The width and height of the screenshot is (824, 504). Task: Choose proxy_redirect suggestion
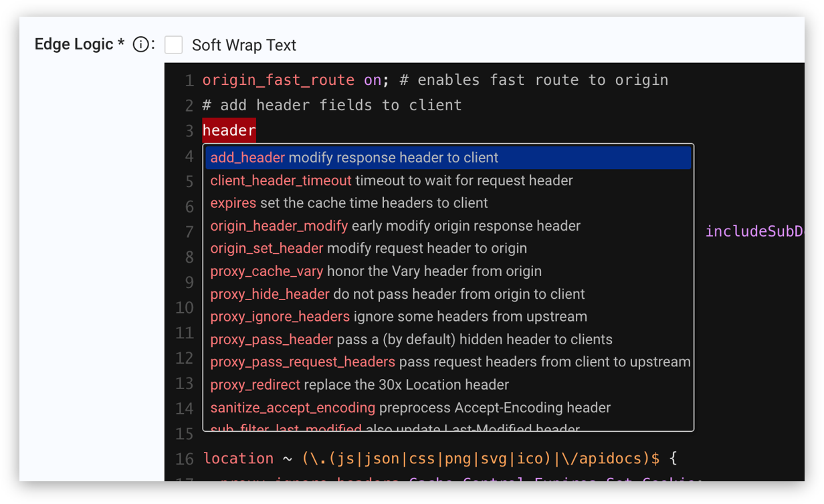(x=448, y=385)
